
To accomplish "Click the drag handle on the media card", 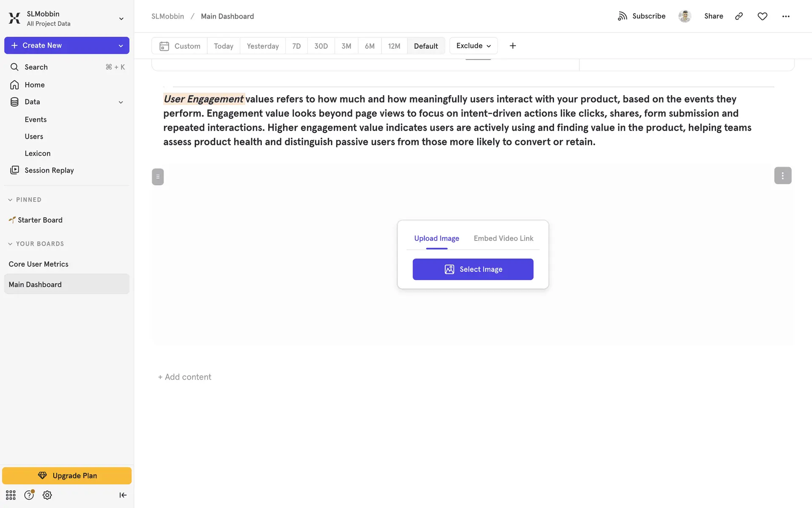I will pos(158,177).
